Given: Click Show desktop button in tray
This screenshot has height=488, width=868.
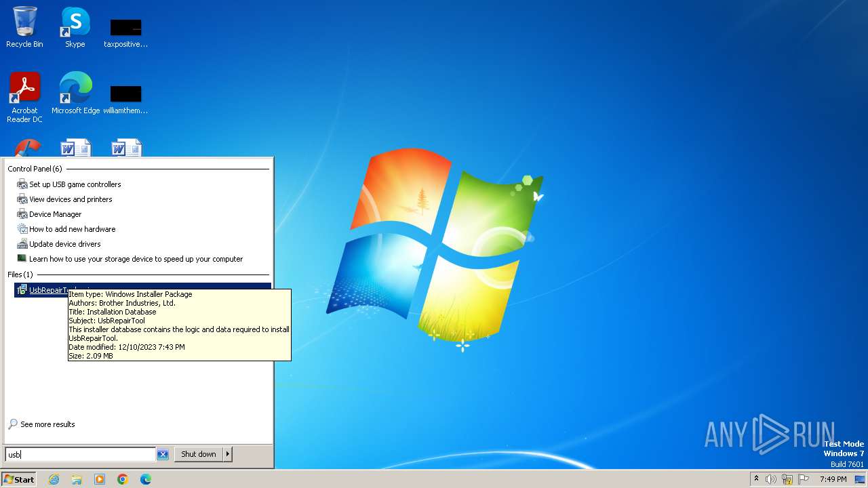Looking at the screenshot, I should [x=860, y=479].
